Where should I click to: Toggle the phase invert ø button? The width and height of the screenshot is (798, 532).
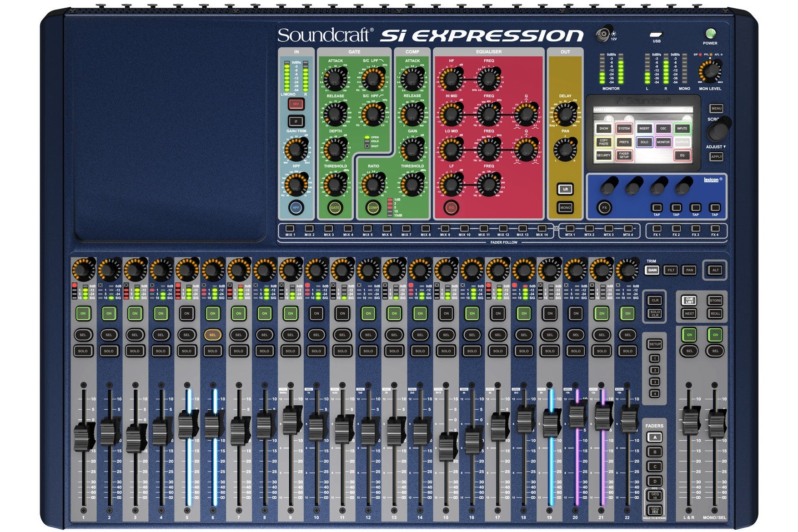point(296,121)
